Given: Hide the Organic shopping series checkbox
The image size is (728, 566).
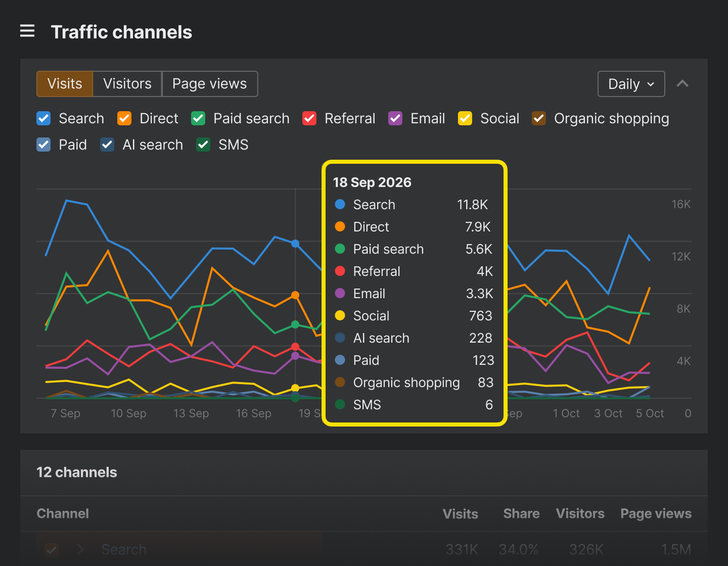Looking at the screenshot, I should pos(539,118).
